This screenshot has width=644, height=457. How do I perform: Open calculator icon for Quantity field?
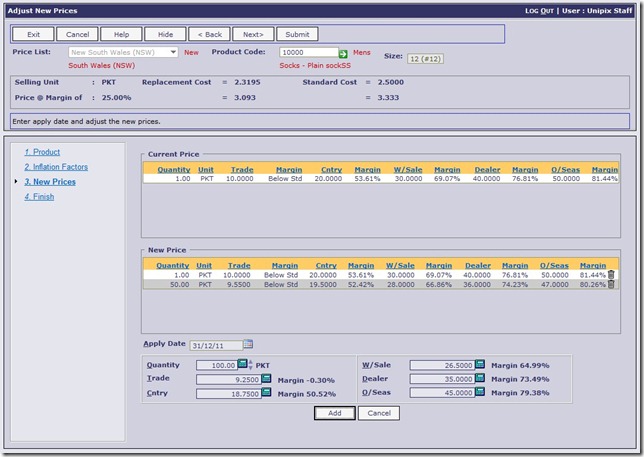pos(242,365)
